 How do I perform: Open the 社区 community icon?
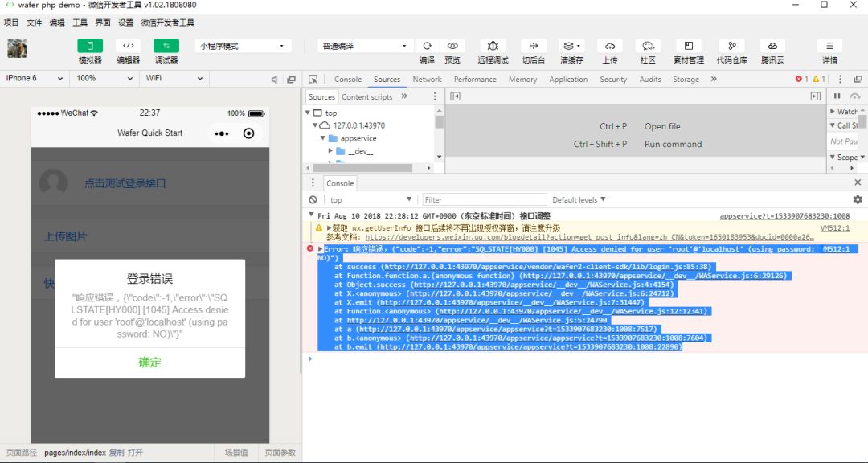[x=648, y=46]
